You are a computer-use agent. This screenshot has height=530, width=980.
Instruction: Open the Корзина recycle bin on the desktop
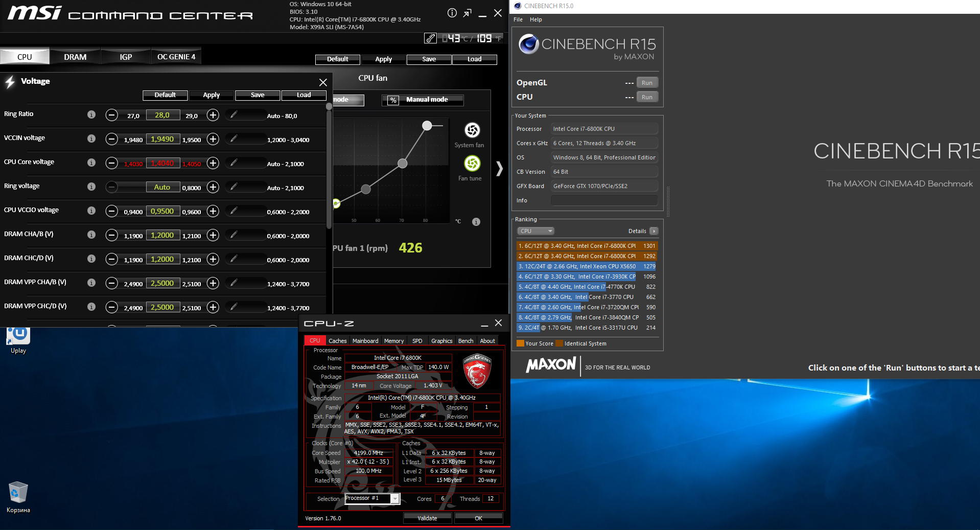[x=18, y=497]
